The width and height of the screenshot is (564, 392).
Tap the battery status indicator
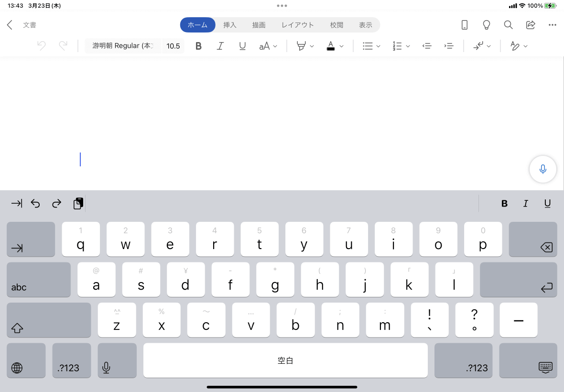point(550,6)
